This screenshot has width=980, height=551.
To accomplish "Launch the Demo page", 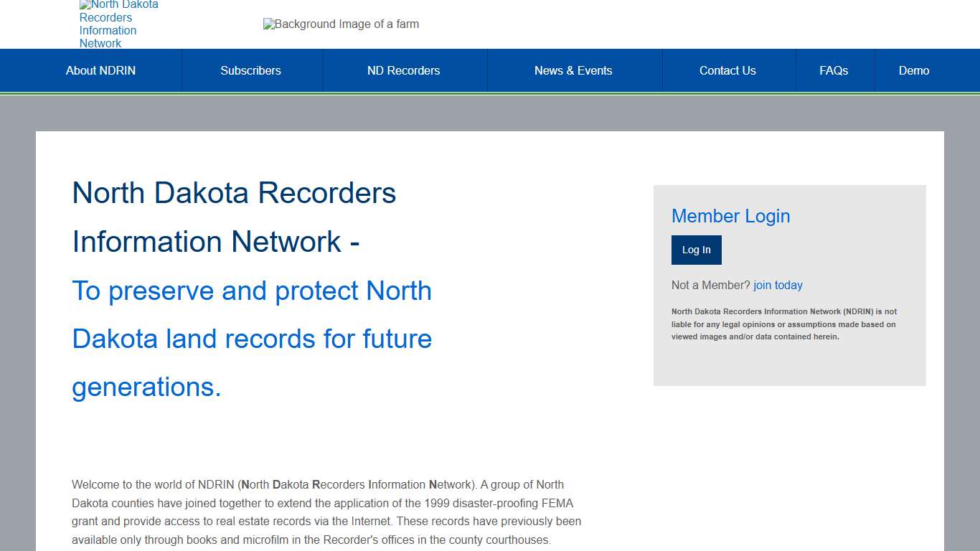I will point(913,70).
